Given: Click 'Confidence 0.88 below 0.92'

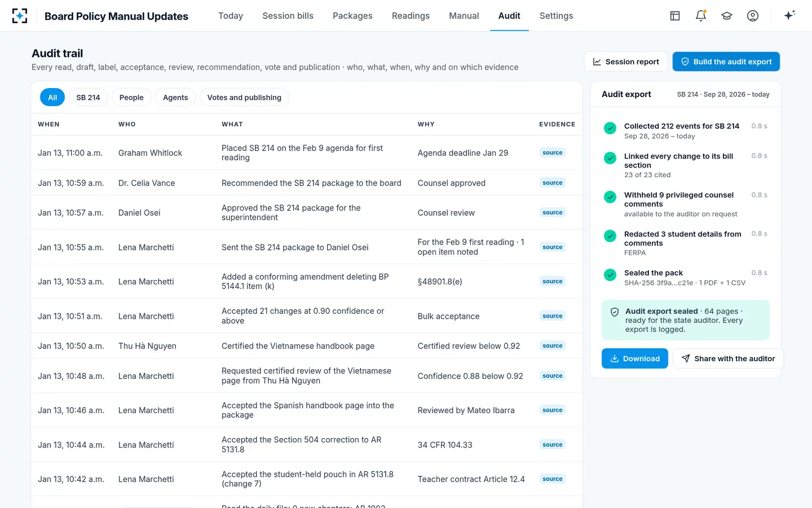Looking at the screenshot, I should (470, 376).
